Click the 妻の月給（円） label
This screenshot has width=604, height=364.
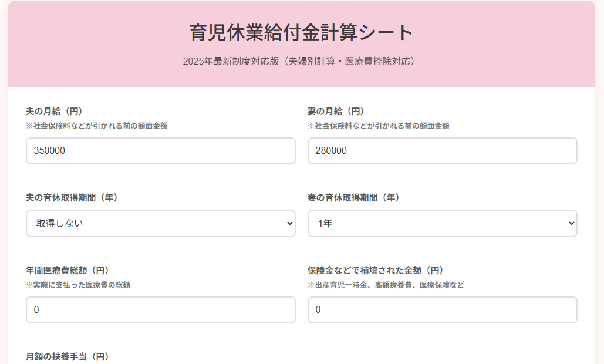click(336, 111)
